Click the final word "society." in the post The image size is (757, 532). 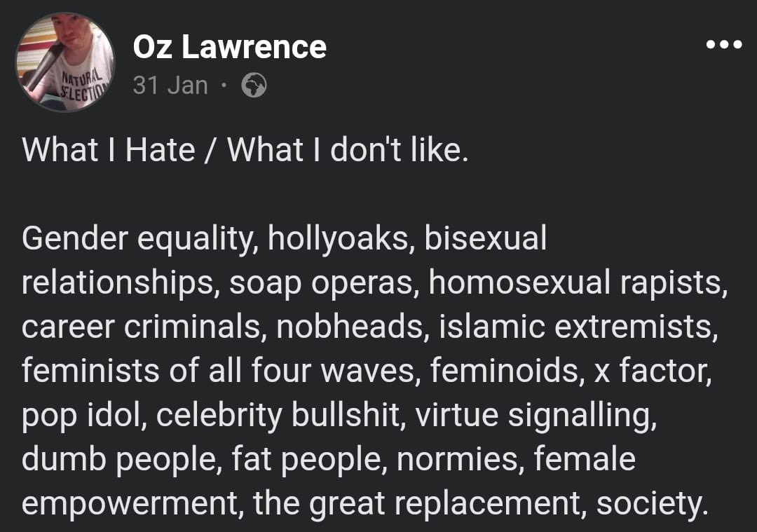tap(653, 503)
